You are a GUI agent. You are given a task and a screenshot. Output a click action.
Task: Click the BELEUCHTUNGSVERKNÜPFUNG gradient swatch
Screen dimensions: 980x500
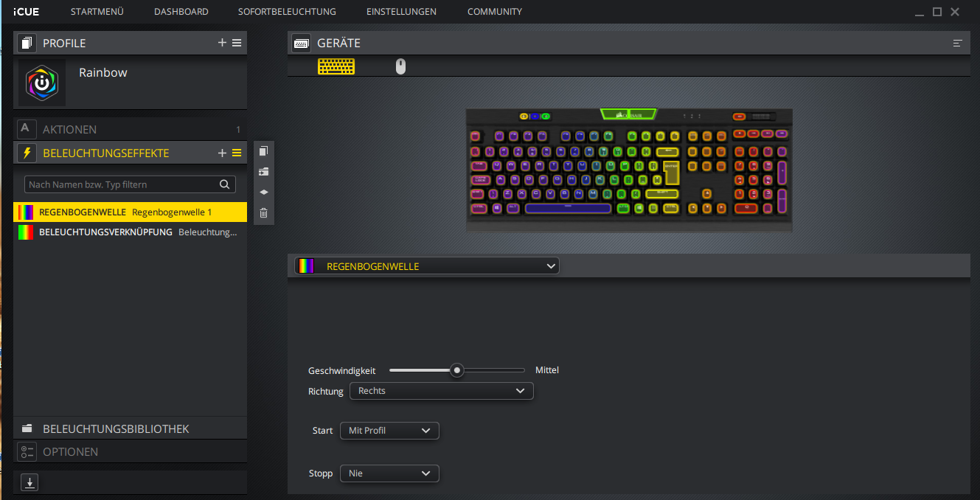click(26, 232)
